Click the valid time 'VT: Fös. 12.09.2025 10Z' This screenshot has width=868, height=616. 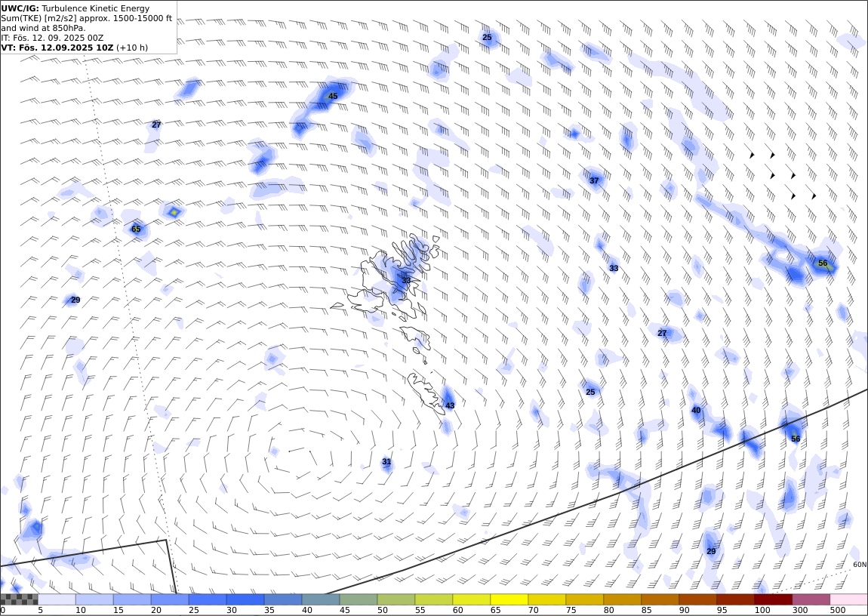click(57, 48)
